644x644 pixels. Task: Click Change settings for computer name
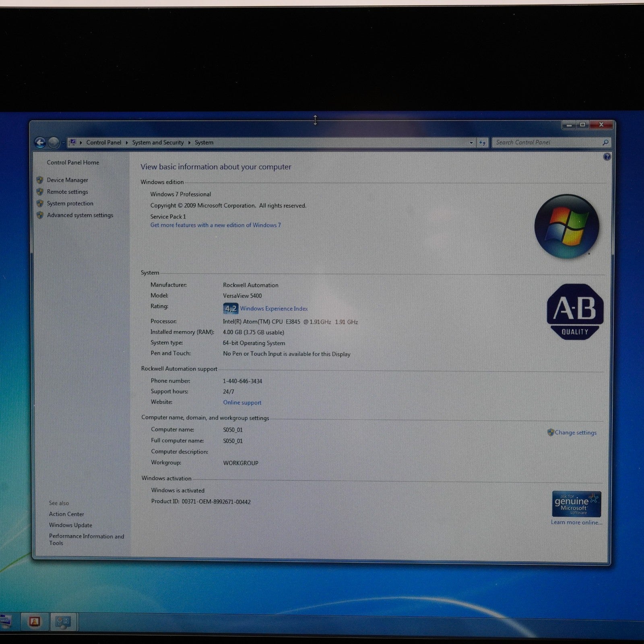pos(575,433)
